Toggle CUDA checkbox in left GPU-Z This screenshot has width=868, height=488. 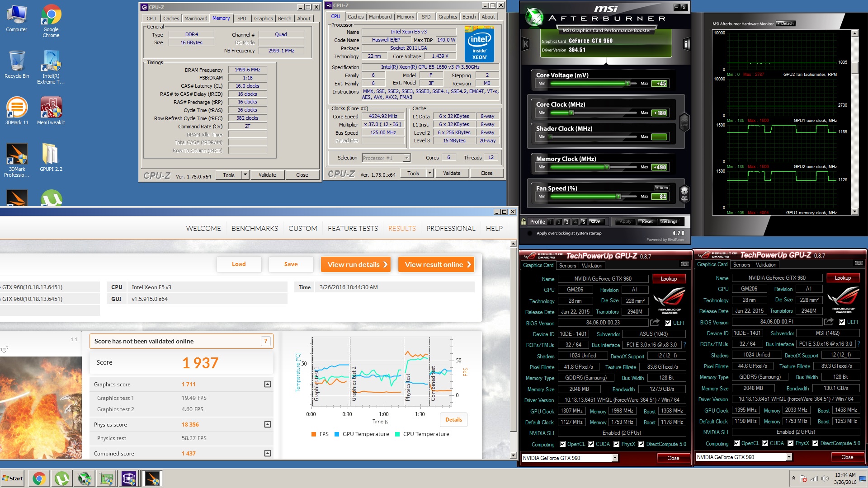click(x=591, y=444)
